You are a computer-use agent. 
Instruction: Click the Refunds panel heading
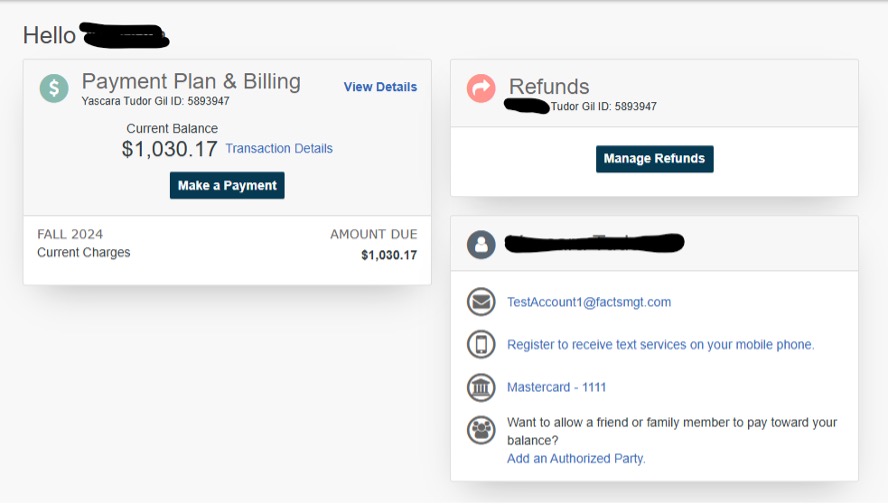pyautogui.click(x=549, y=86)
